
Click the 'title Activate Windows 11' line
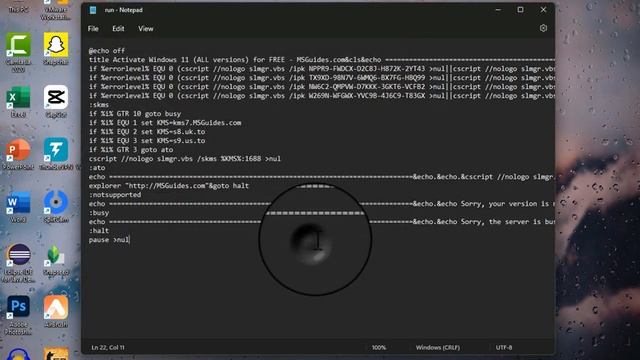click(322, 60)
